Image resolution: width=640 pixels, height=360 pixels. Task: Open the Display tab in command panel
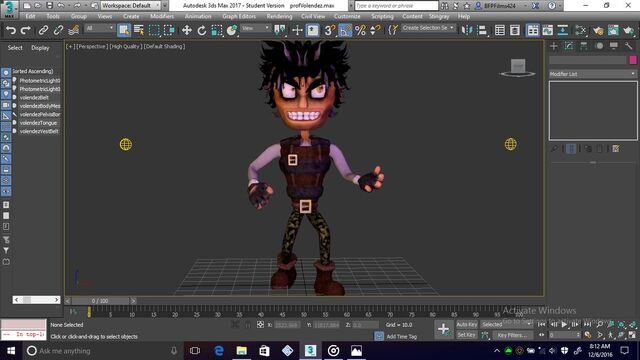click(613, 46)
